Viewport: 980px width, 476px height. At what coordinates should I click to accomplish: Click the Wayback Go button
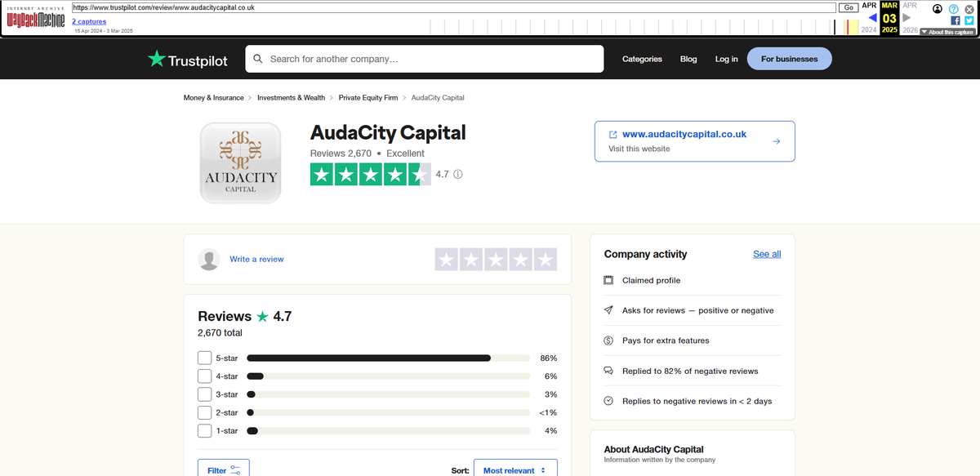pyautogui.click(x=849, y=7)
